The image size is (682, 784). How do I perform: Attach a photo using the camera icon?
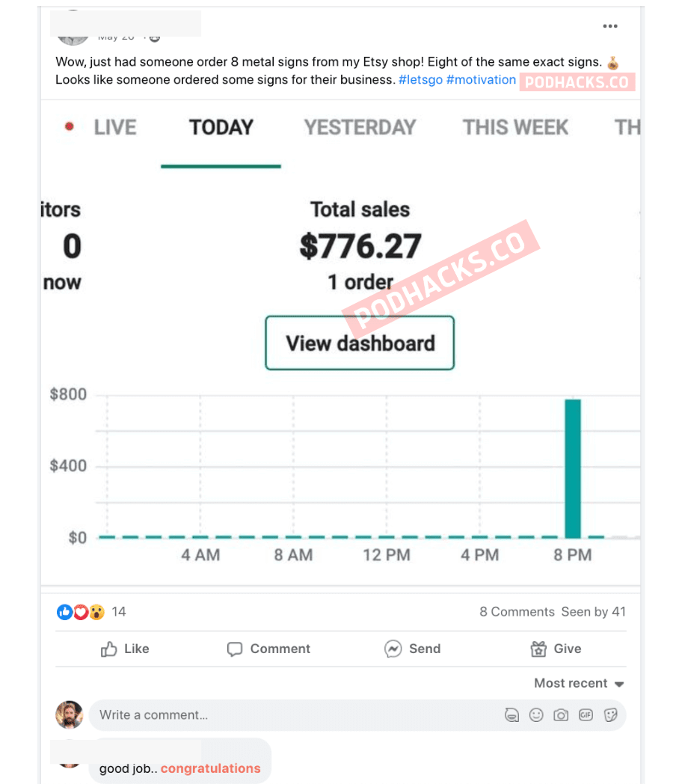pos(561,715)
